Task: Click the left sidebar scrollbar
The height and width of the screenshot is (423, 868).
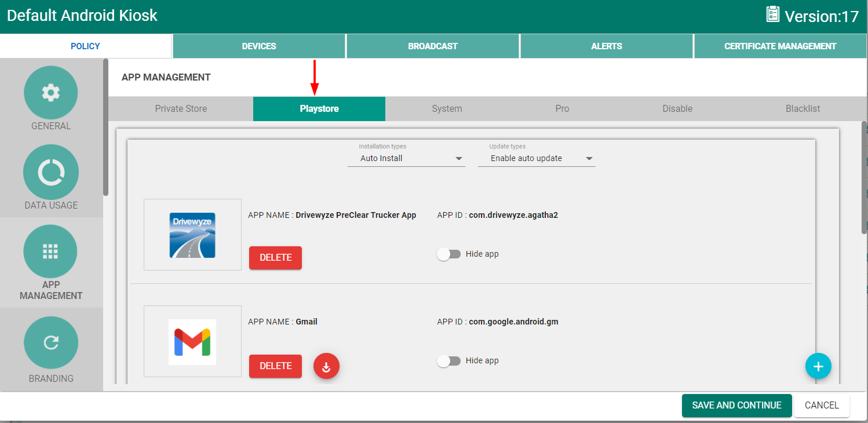Action: [x=105, y=127]
